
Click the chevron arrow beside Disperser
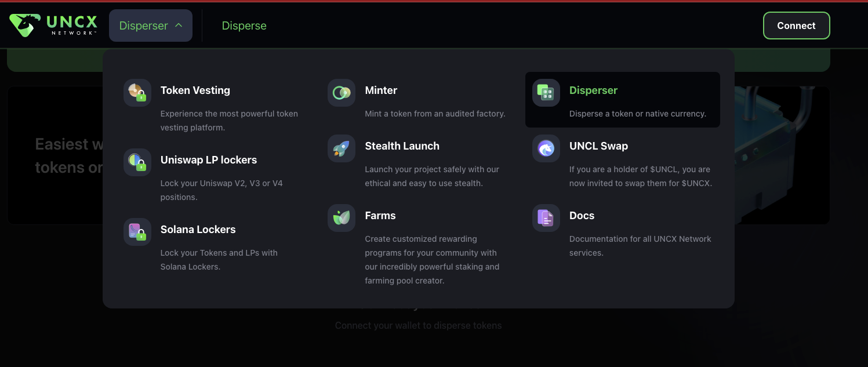(x=179, y=26)
